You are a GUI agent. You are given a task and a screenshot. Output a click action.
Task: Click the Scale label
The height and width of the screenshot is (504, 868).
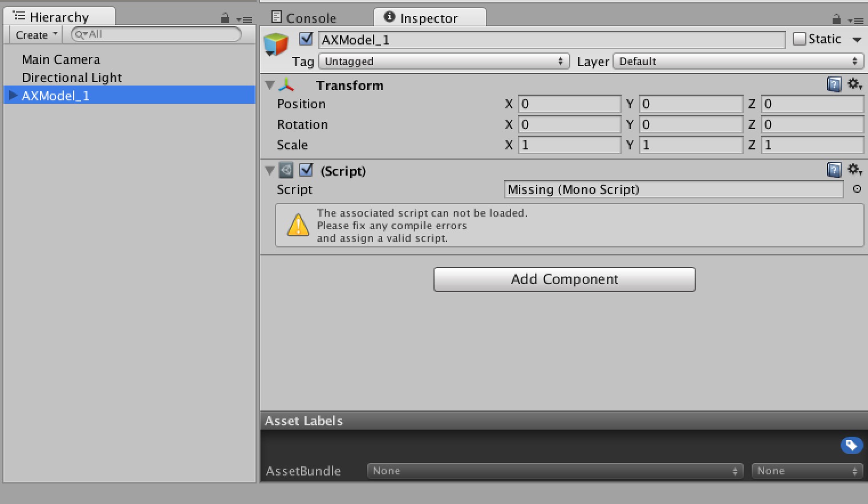coord(292,145)
